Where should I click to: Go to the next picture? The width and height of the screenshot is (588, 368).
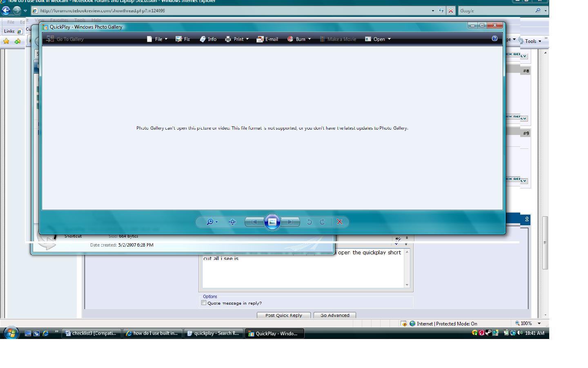point(290,222)
